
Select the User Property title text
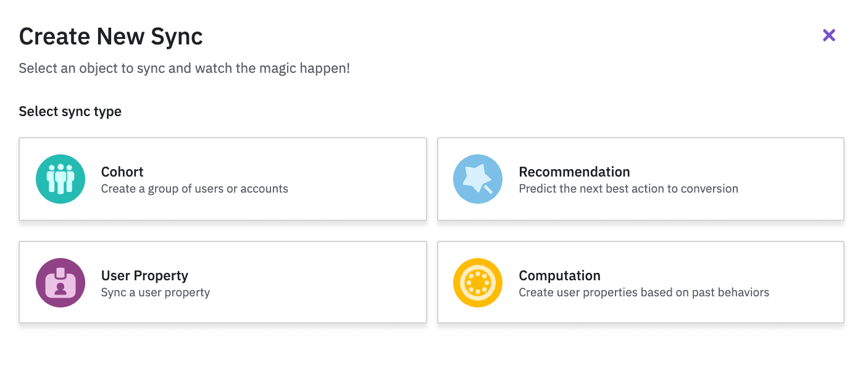tap(144, 275)
